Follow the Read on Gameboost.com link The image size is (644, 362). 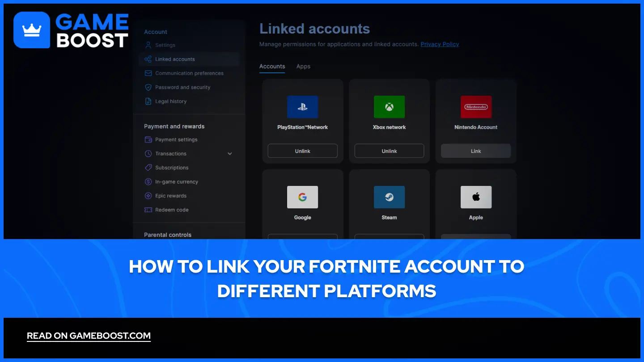coord(89,336)
